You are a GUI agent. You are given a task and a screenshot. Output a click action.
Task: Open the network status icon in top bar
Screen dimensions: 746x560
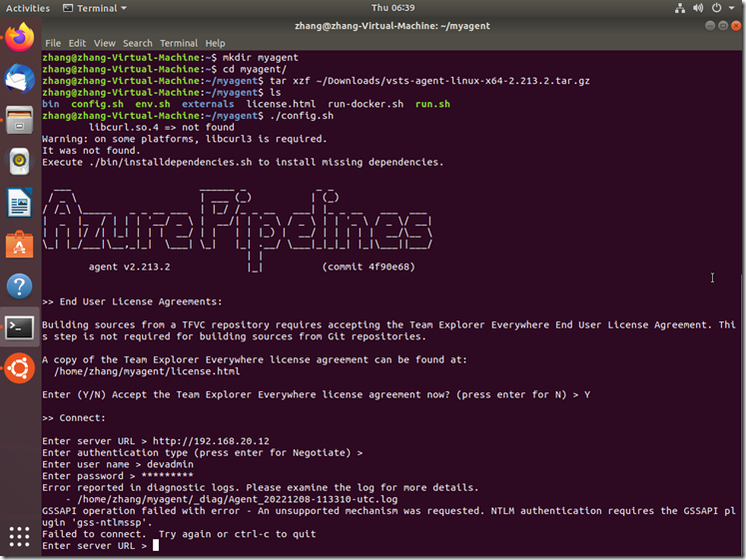click(x=680, y=8)
